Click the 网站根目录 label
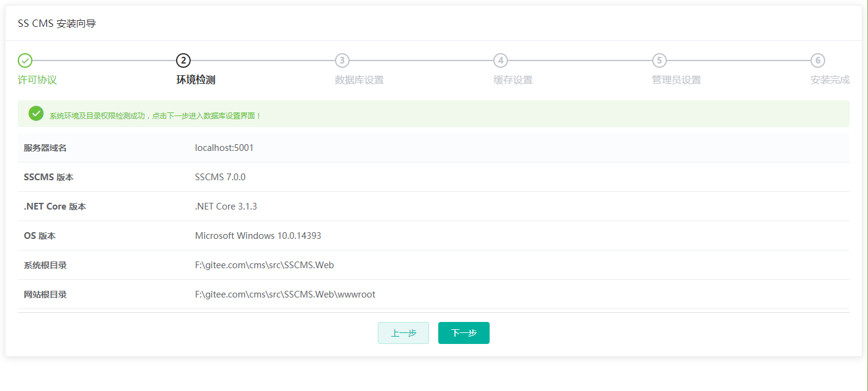Image resolution: width=868 pixels, height=391 pixels. coord(45,294)
